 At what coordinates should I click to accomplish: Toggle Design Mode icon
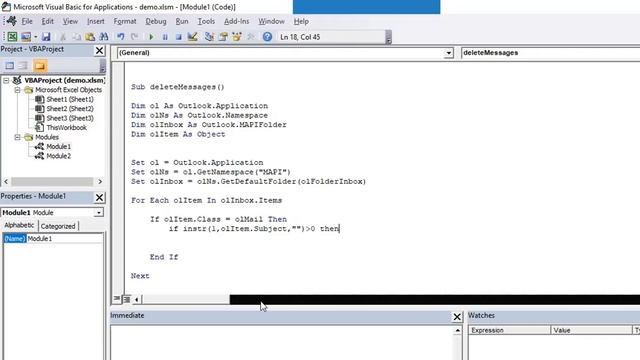[x=192, y=37]
